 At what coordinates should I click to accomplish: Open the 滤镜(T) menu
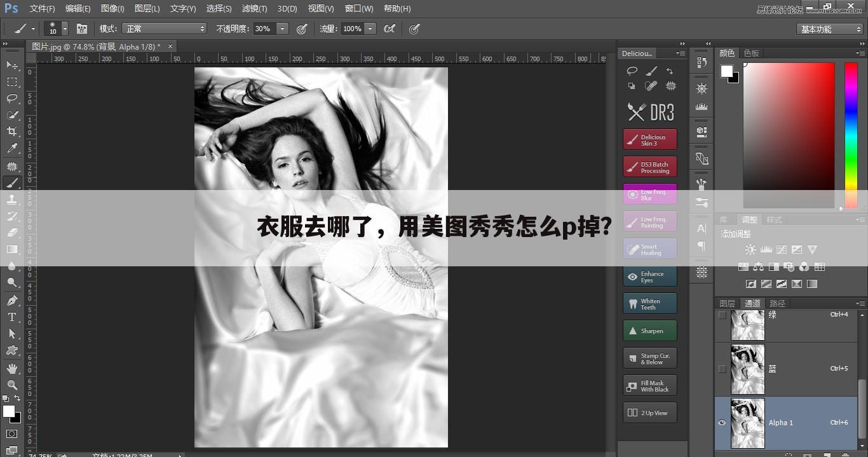pos(254,9)
